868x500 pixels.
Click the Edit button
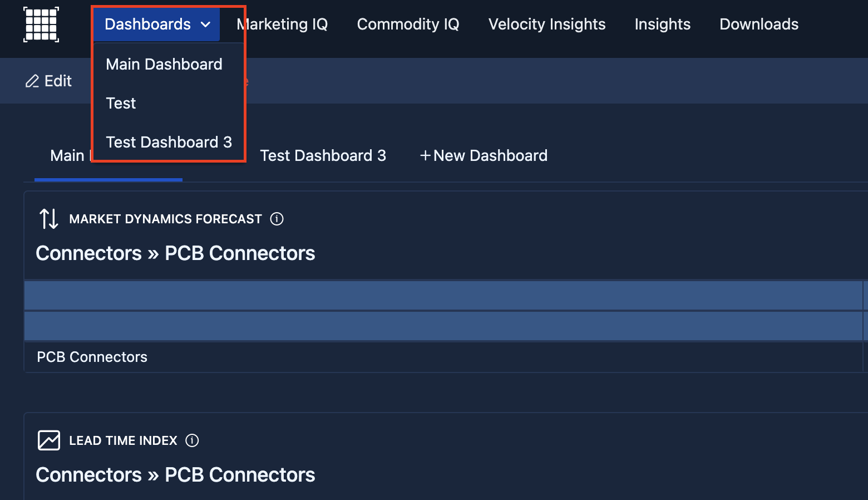tap(48, 81)
